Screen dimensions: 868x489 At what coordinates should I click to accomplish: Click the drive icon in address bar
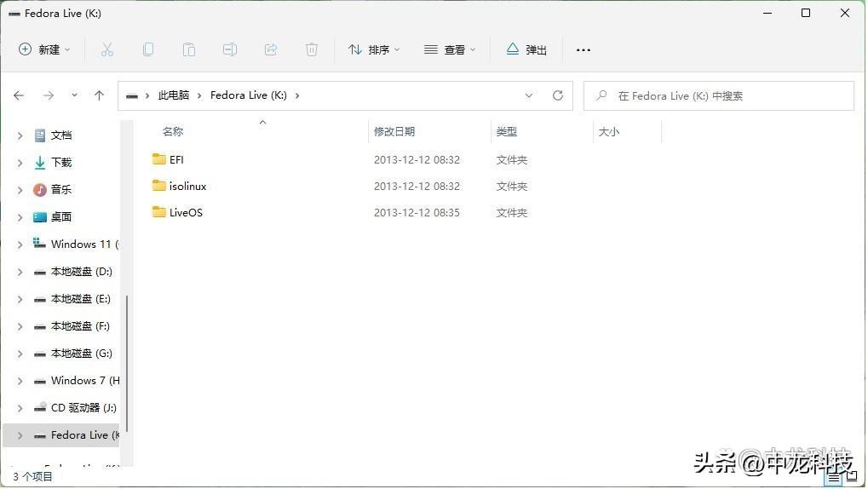coord(132,95)
